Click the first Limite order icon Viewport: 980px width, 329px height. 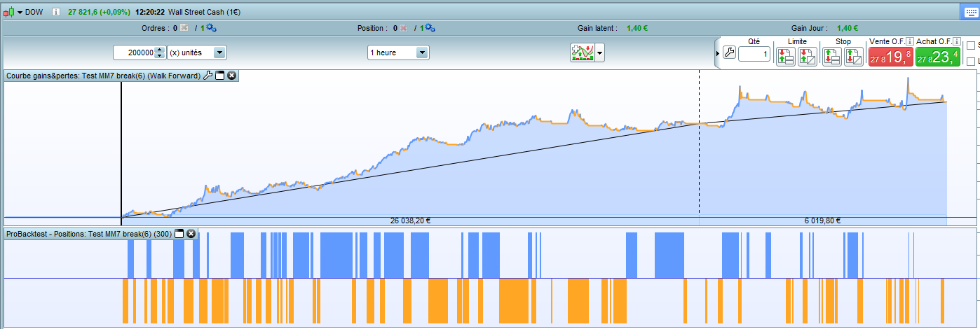tap(786, 57)
